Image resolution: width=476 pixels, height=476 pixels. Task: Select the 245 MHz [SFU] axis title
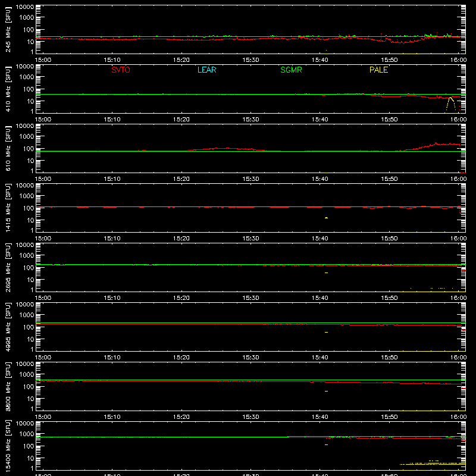[x=8, y=30]
